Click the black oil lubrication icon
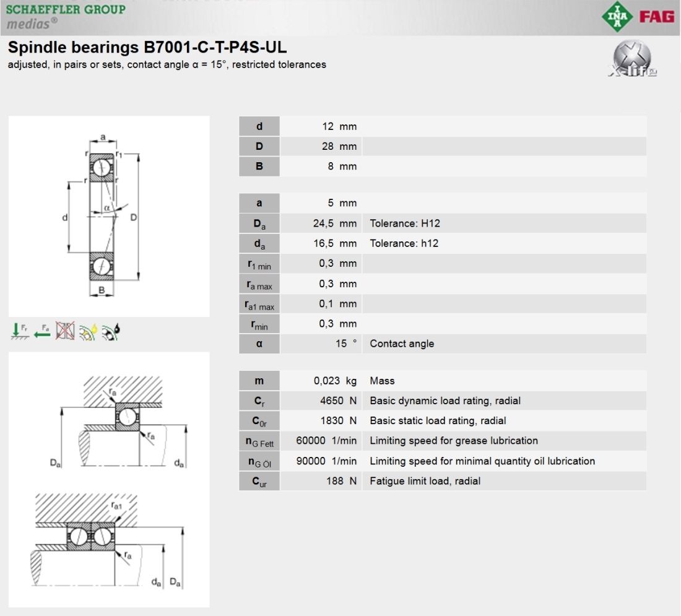This screenshot has width=681, height=616. coord(111,332)
